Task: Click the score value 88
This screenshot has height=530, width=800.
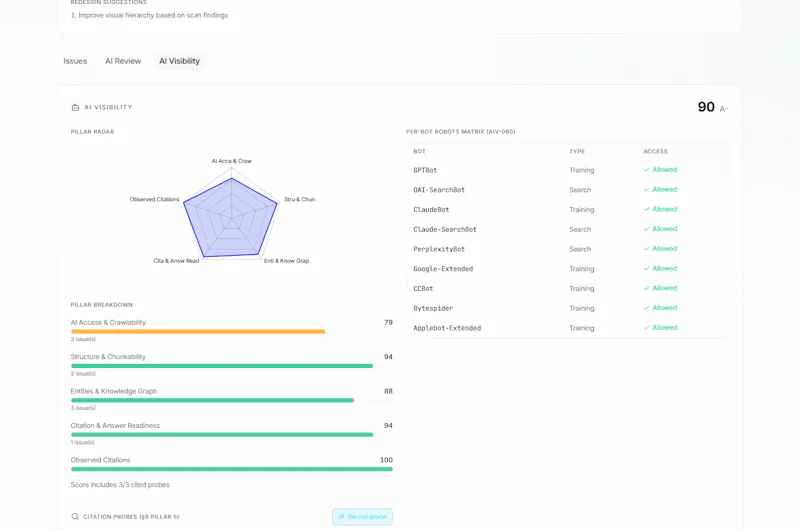Action: tap(388, 391)
